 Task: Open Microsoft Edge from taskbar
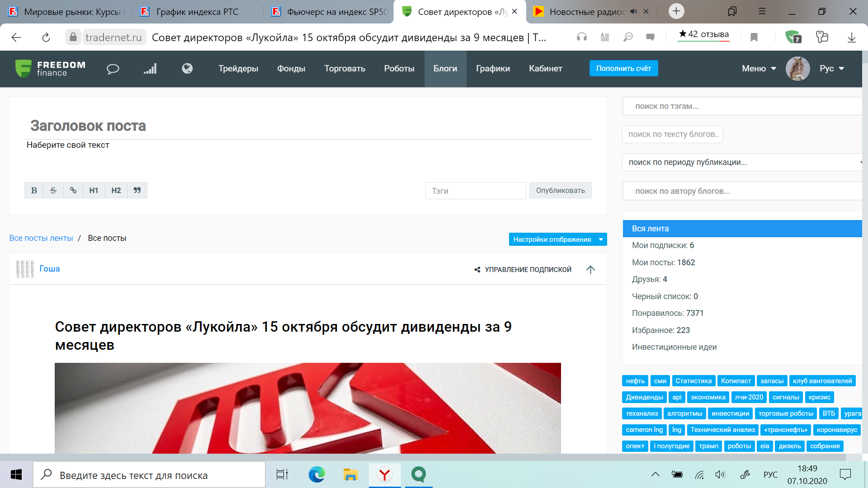click(x=316, y=474)
